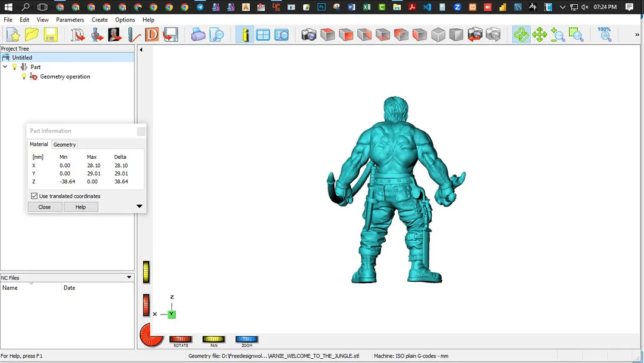
Task: Open the NC Files panel dropdown arrow
Action: tap(129, 278)
